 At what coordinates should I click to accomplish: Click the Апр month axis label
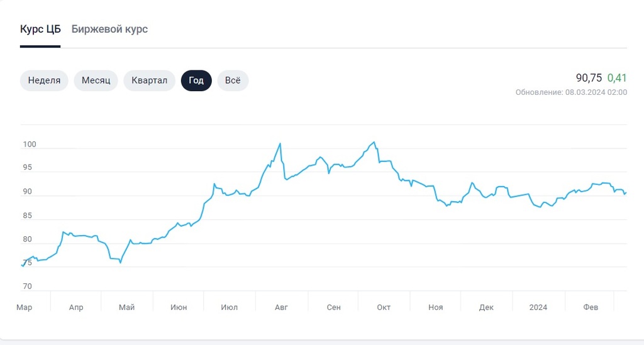(75, 307)
